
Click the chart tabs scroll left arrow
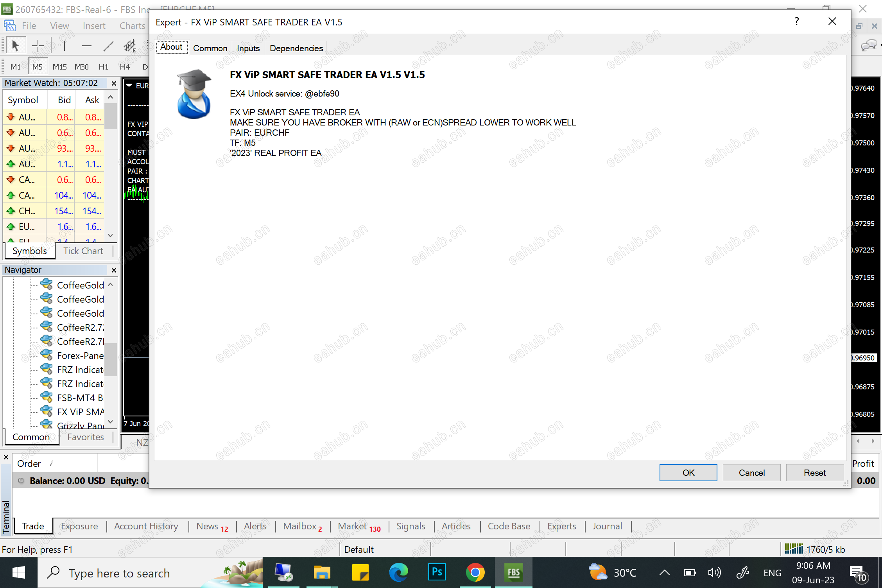(858, 441)
